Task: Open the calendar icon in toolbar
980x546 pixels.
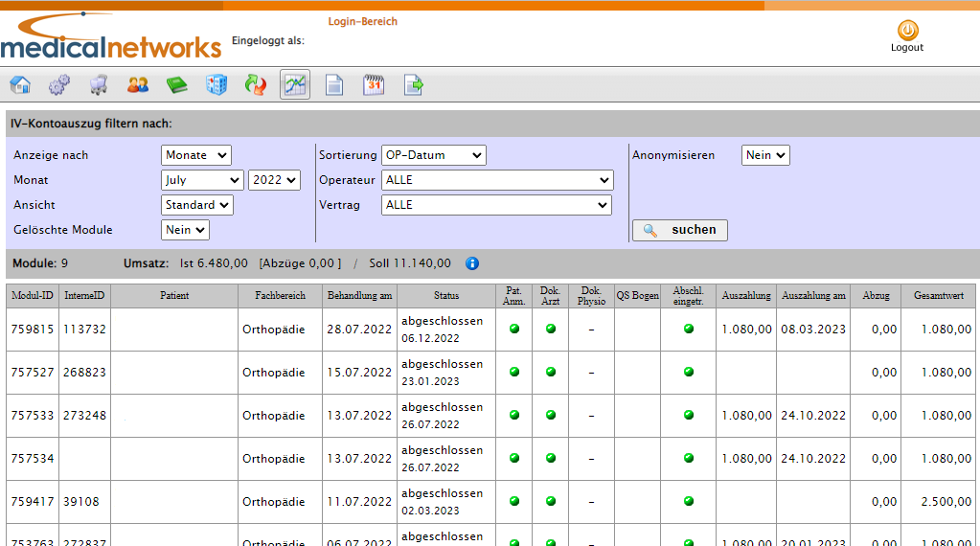Action: [x=373, y=84]
